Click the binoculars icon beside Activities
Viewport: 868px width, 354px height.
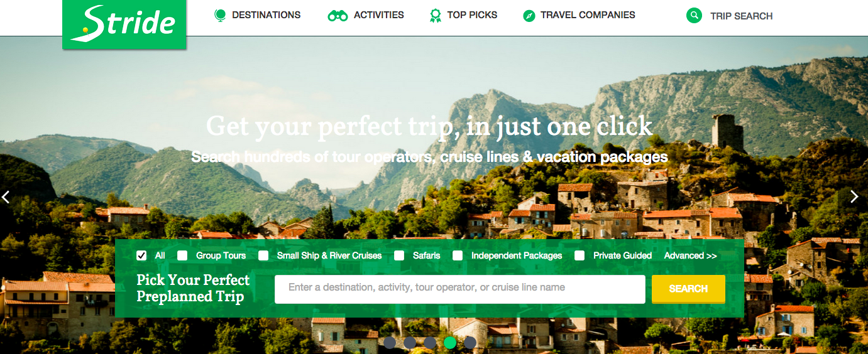pos(338,16)
